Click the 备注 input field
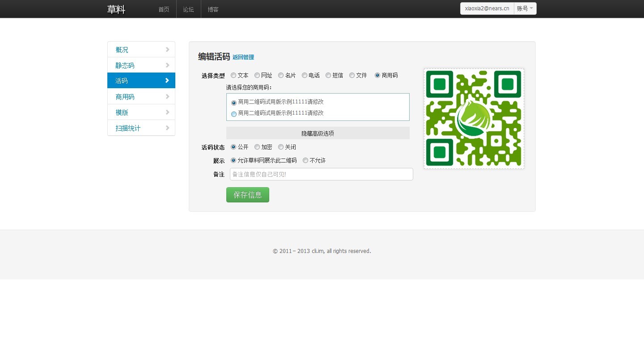The image size is (644, 347). point(322,174)
